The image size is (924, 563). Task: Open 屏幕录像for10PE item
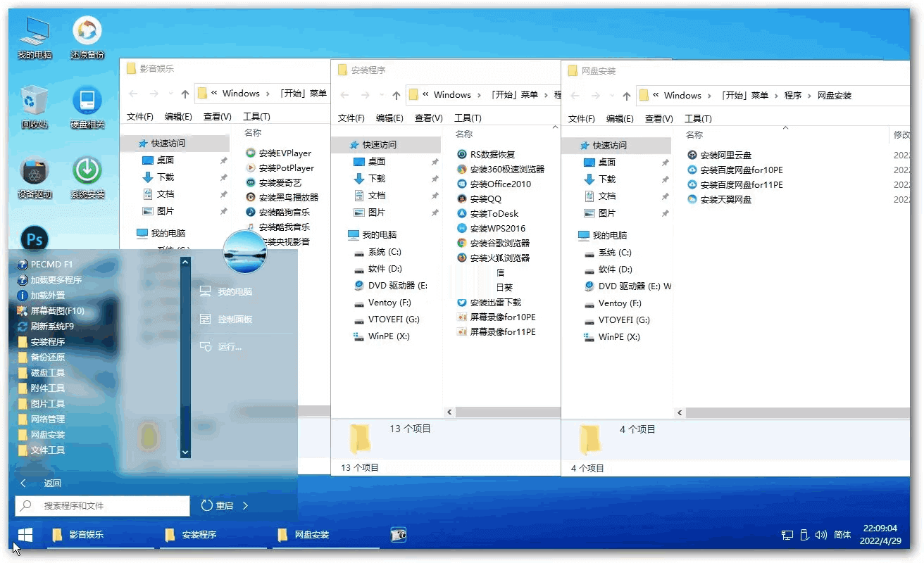coord(497,317)
